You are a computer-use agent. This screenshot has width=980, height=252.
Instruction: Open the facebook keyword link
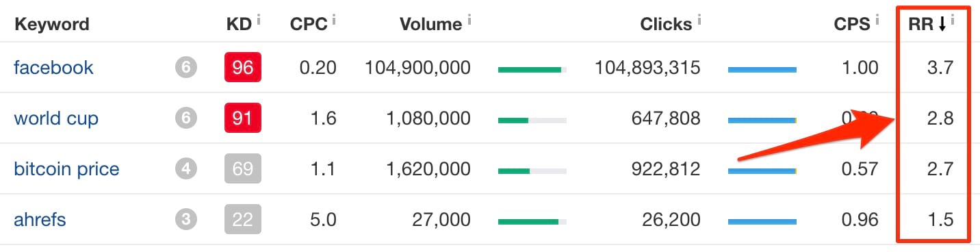click(x=53, y=67)
